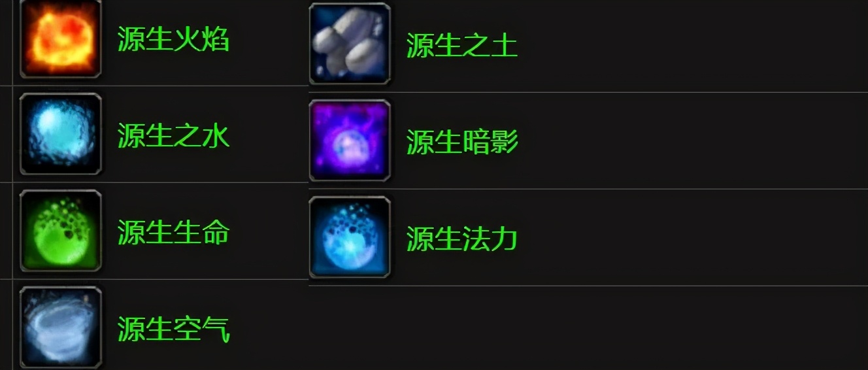868x370 pixels.
Task: Click blank space in the 源生之土 row
Action: pos(693,46)
